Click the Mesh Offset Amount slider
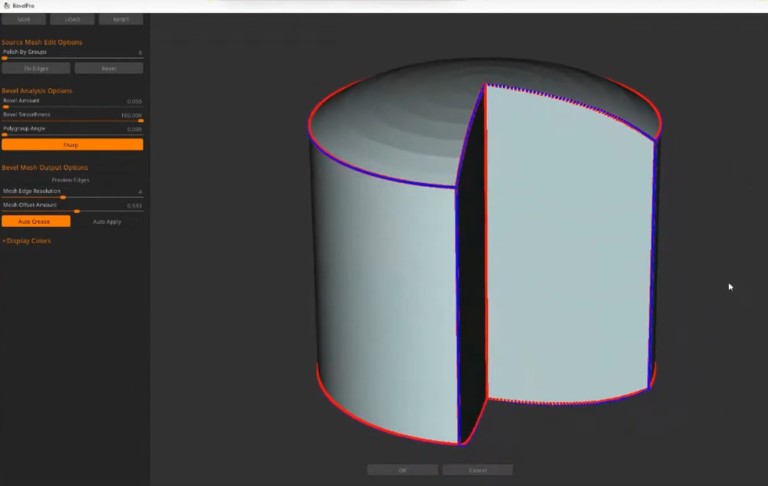This screenshot has width=768, height=486. [x=72, y=211]
